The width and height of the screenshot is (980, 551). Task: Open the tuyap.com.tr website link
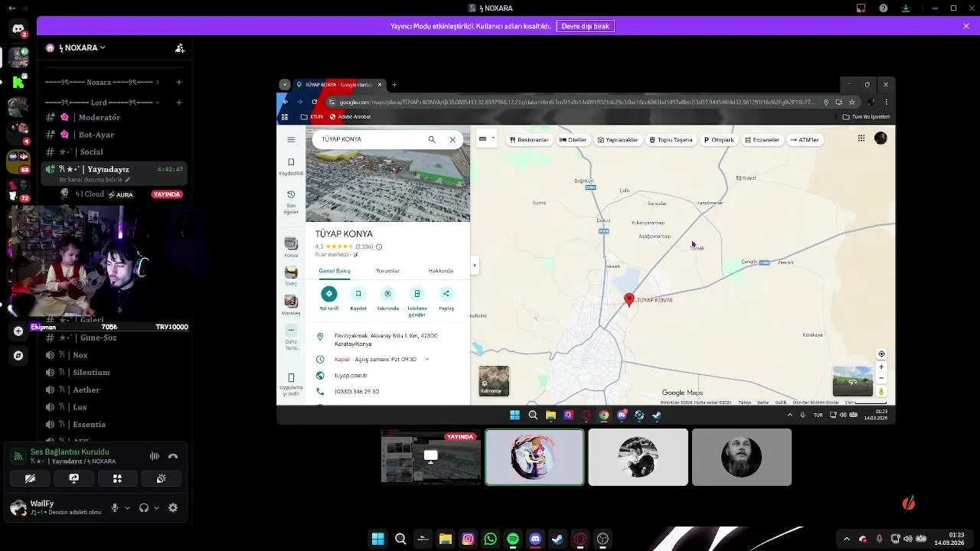(x=351, y=376)
